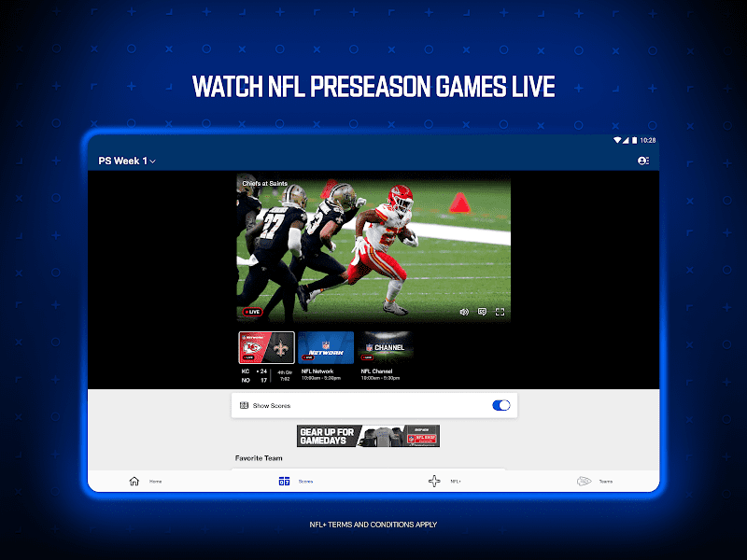Open the account profile icon
This screenshot has width=747, height=560.
643,161
